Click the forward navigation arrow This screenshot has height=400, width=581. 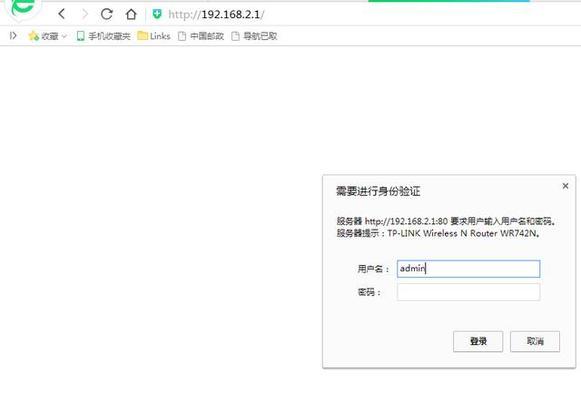(x=85, y=14)
